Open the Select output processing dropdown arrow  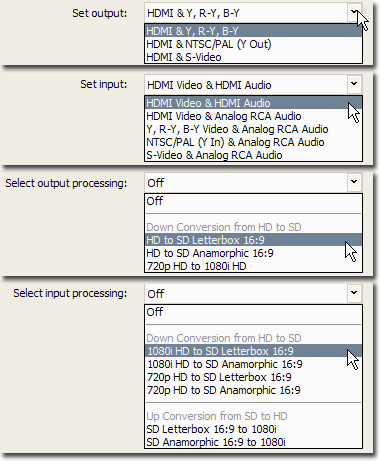(x=354, y=182)
